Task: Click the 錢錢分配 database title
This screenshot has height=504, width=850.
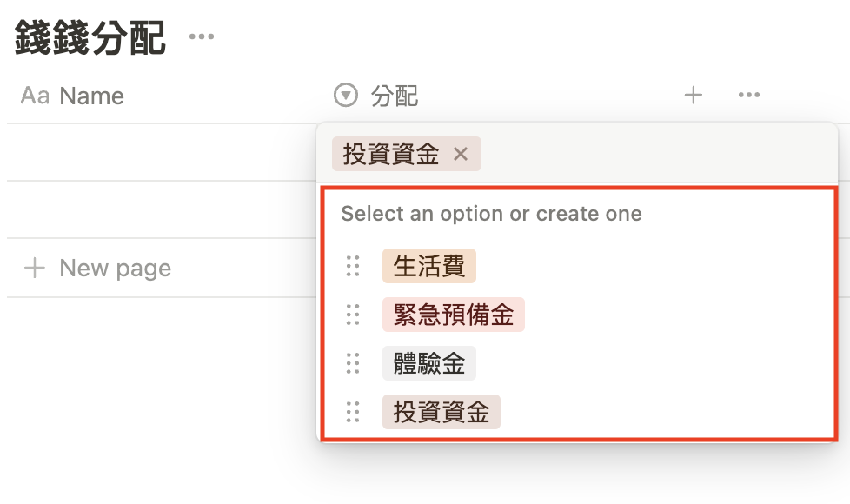Action: (90, 38)
